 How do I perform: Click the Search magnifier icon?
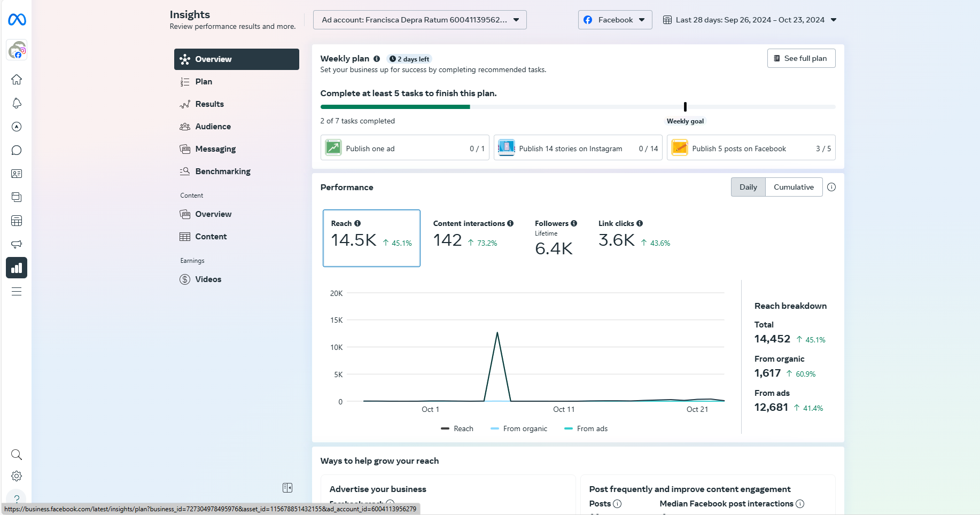pyautogui.click(x=17, y=455)
